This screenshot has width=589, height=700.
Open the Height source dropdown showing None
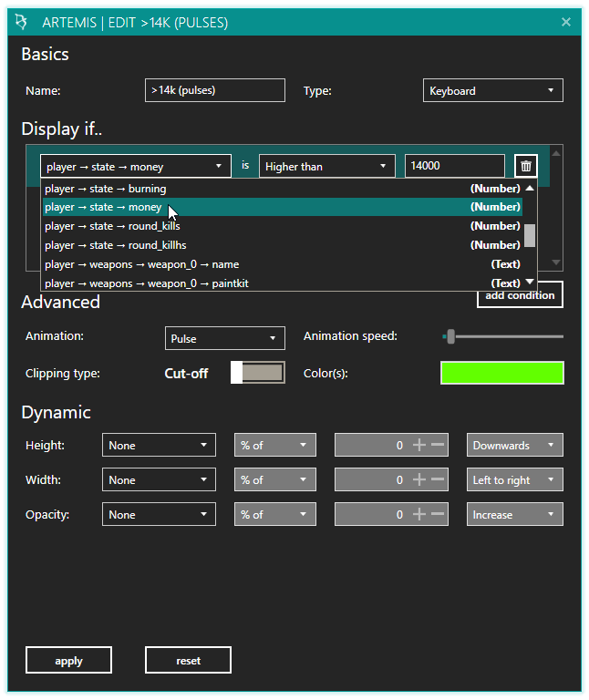pyautogui.click(x=159, y=445)
